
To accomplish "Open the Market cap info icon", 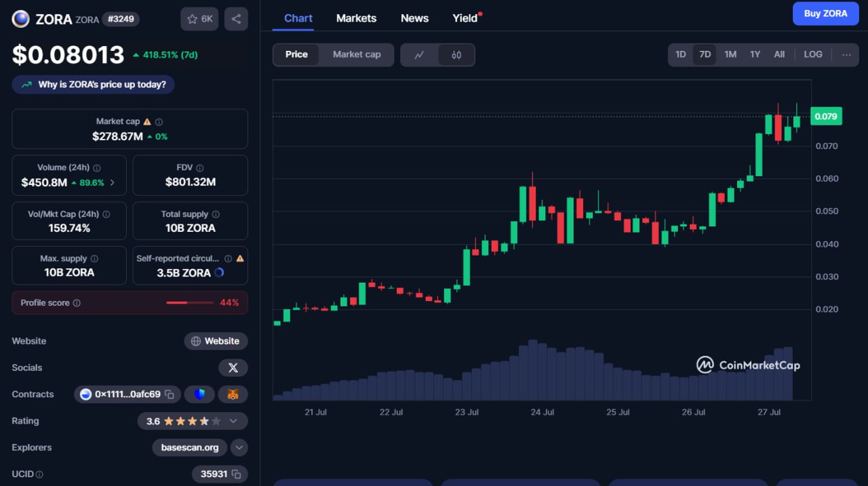I will [x=159, y=122].
